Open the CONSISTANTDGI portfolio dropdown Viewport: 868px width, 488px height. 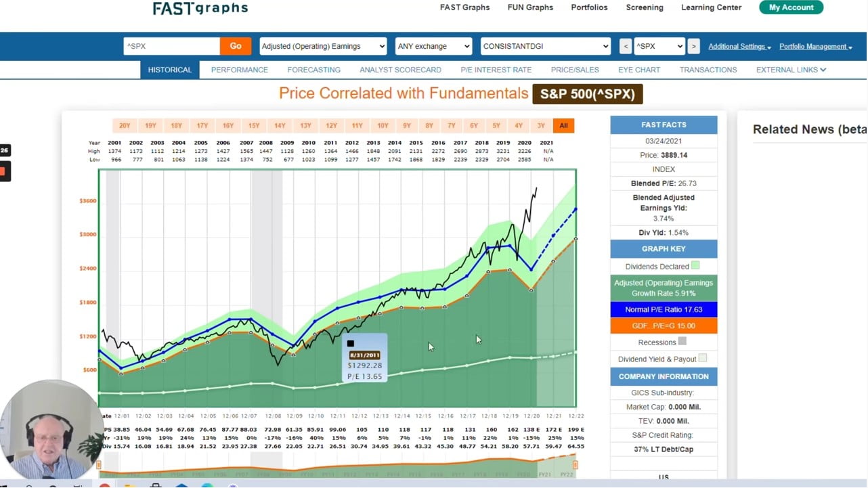tap(545, 46)
